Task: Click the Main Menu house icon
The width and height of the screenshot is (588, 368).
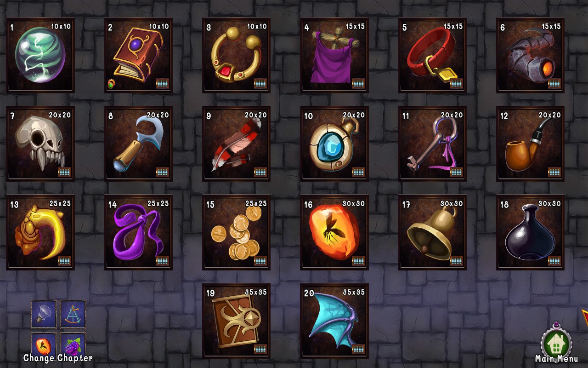Action: click(x=556, y=341)
